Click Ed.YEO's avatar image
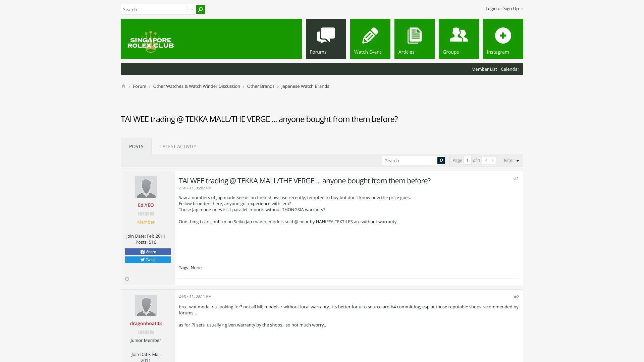This screenshot has width=644, height=362. [x=146, y=187]
